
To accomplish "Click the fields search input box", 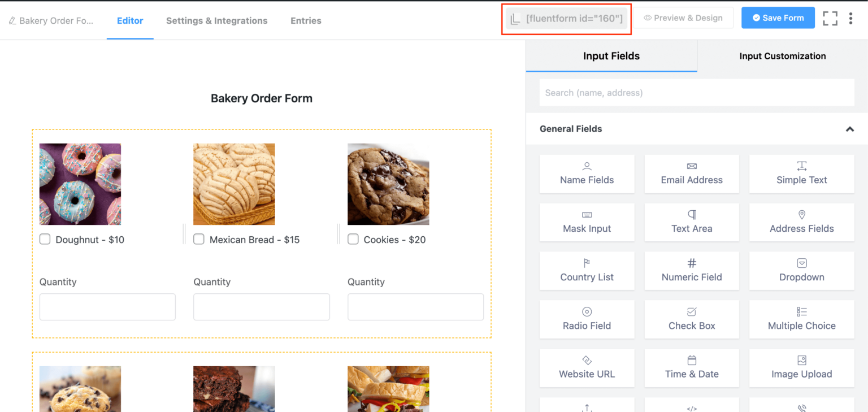I will (696, 92).
